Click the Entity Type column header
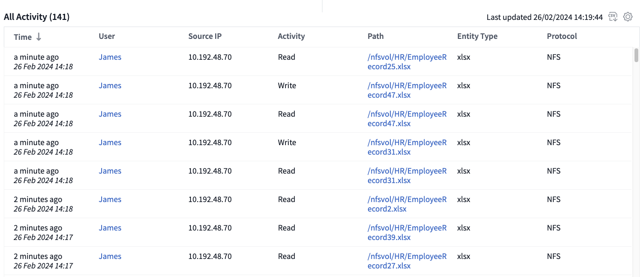 pos(477,36)
